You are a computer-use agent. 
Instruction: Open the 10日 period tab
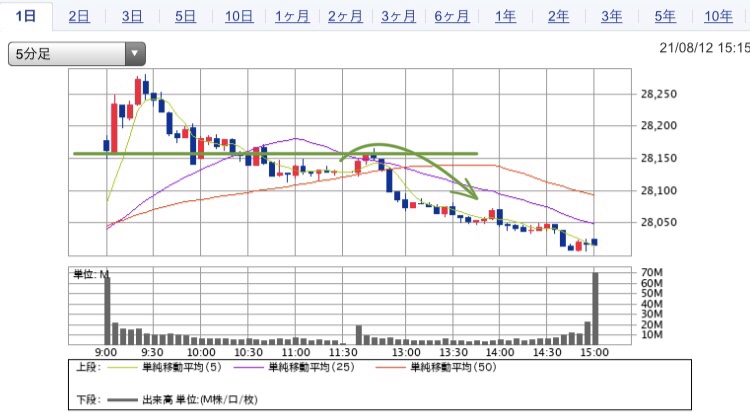click(239, 17)
